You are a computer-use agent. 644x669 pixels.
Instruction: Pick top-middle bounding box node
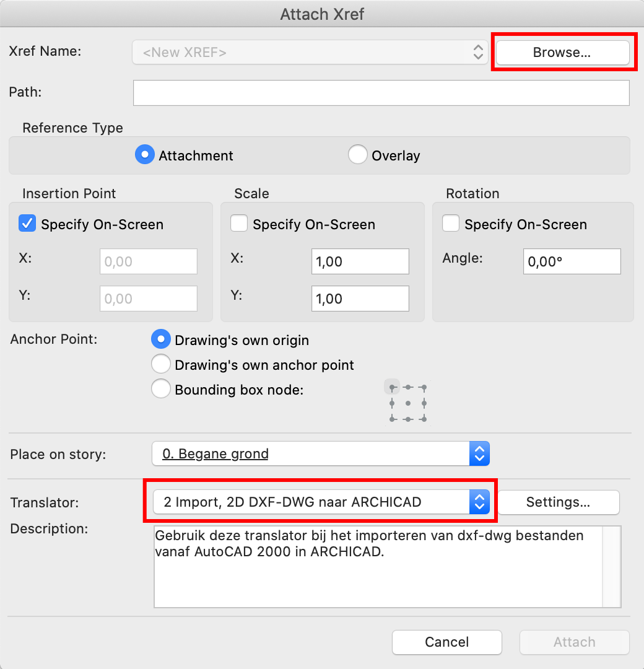click(408, 387)
